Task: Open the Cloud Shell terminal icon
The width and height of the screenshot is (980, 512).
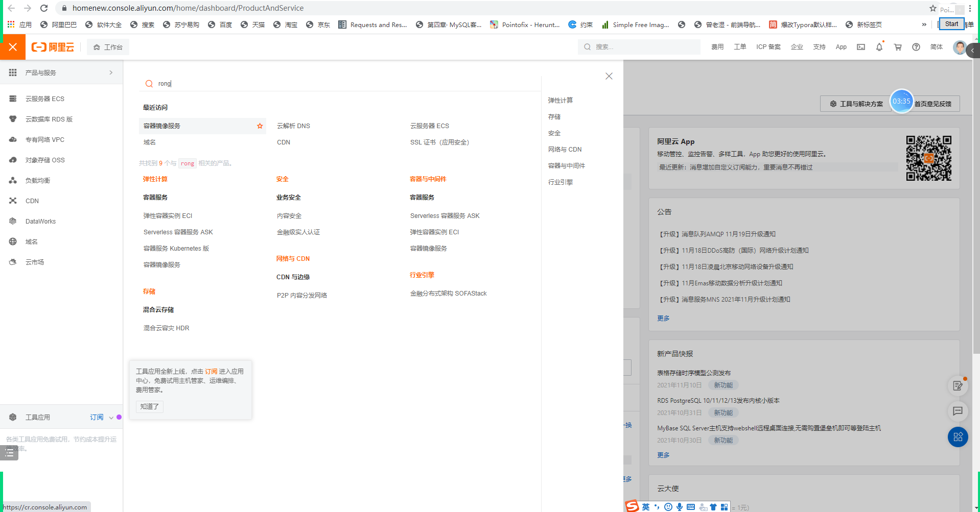Action: [861, 47]
